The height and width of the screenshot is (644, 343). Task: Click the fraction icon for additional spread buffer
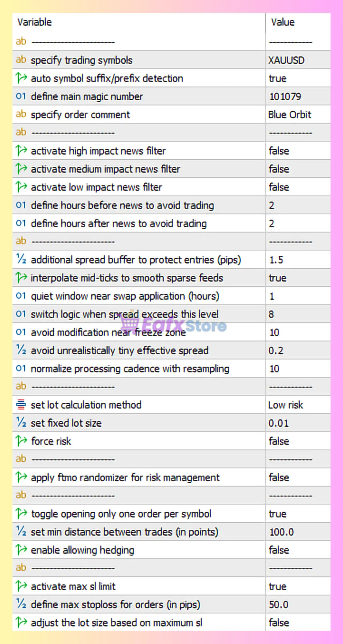(21, 259)
